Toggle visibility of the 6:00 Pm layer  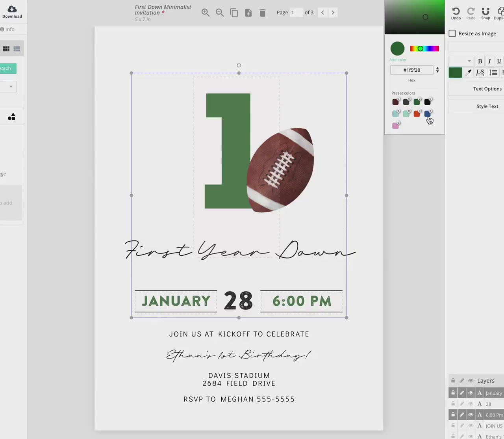click(471, 415)
